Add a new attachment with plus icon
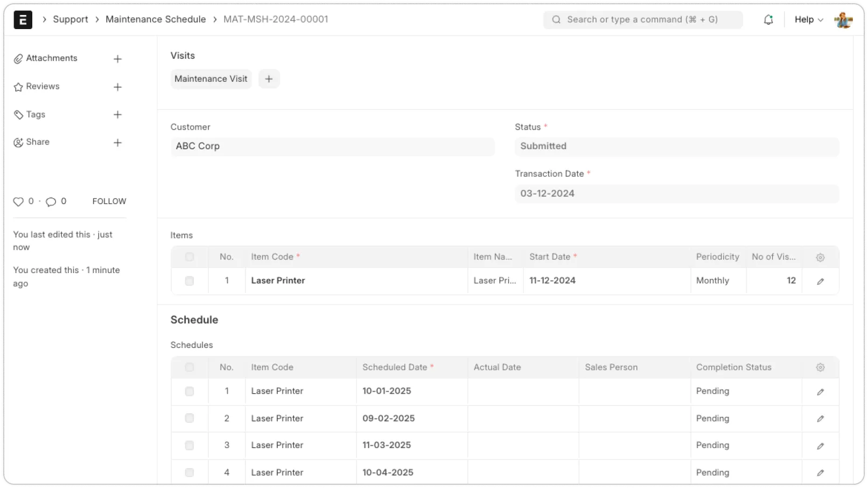 click(117, 59)
